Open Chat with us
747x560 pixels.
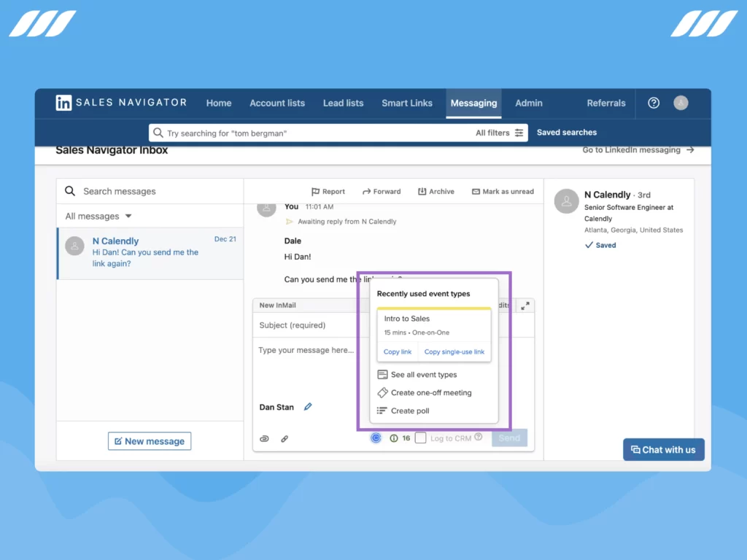pyautogui.click(x=663, y=449)
